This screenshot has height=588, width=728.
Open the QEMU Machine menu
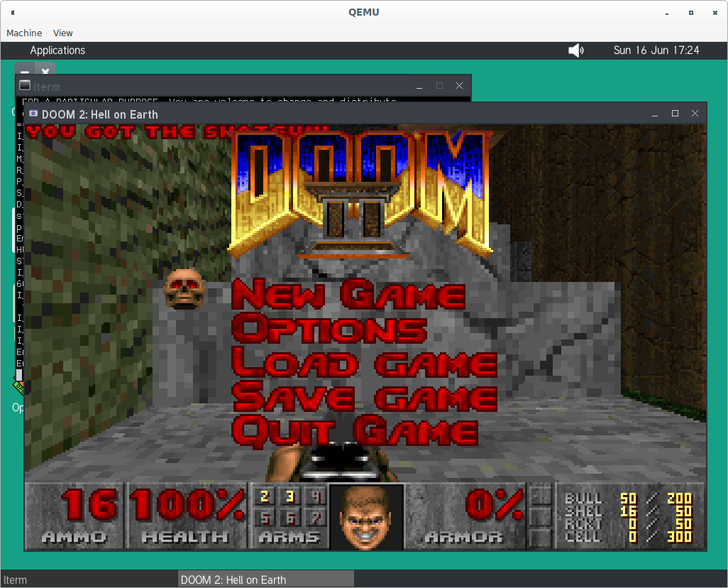click(x=24, y=33)
